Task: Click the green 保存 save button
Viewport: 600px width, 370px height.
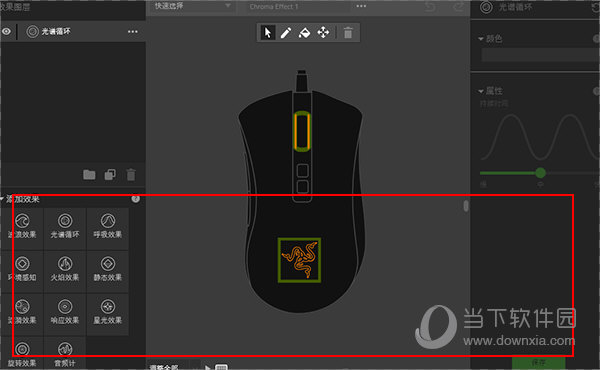Action: (x=538, y=363)
